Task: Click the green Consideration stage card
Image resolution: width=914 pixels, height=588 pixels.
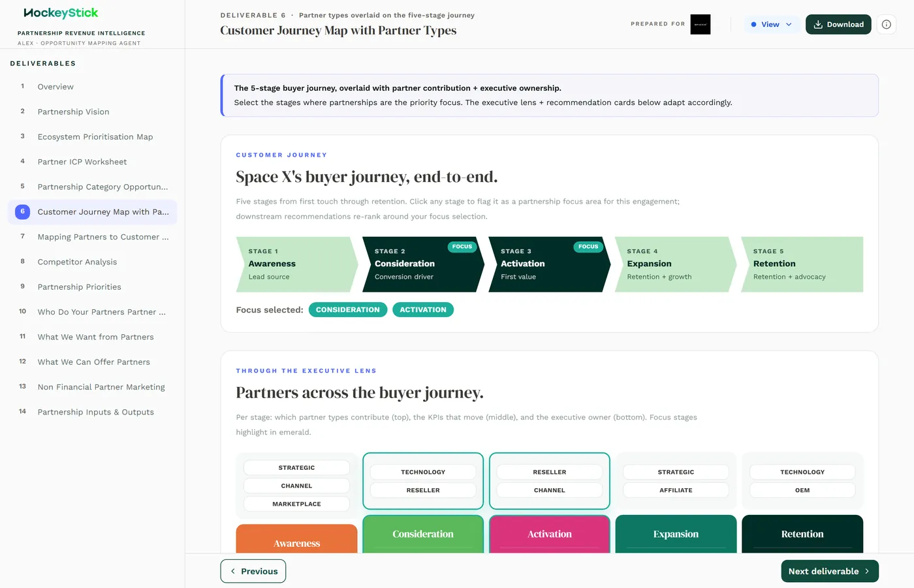Action: (423, 534)
